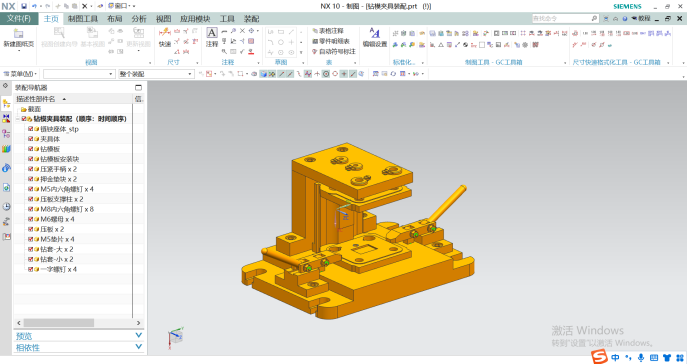This screenshot has width=687, height=364.
Task: Click the resource bar options gear icon
Action: 6,86
